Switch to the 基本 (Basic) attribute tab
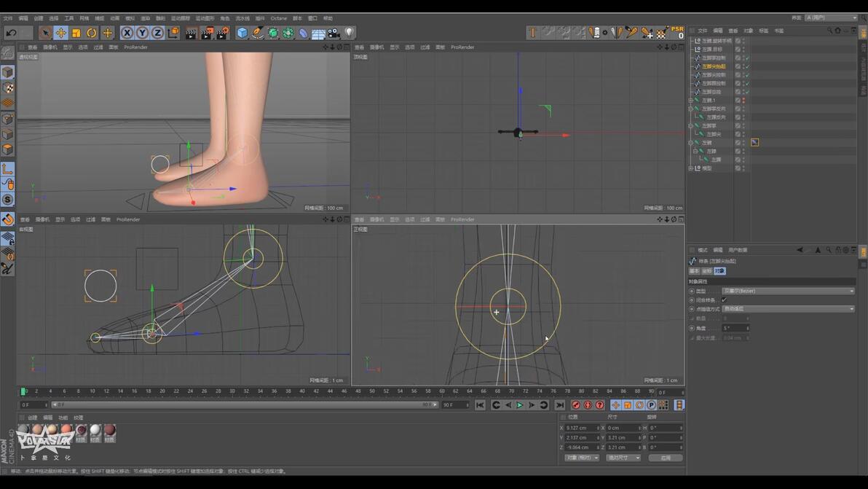Screen dimensions: 868x489 click(x=694, y=271)
